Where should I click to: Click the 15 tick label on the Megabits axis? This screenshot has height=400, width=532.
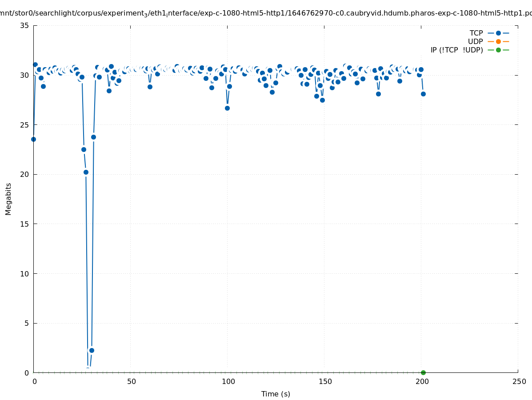click(24, 224)
